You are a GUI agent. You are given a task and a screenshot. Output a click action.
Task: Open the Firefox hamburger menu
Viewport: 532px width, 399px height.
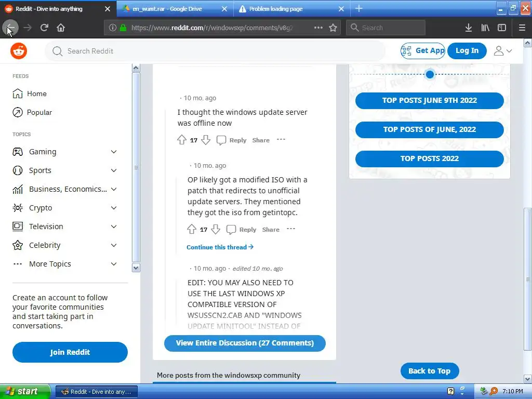522,28
